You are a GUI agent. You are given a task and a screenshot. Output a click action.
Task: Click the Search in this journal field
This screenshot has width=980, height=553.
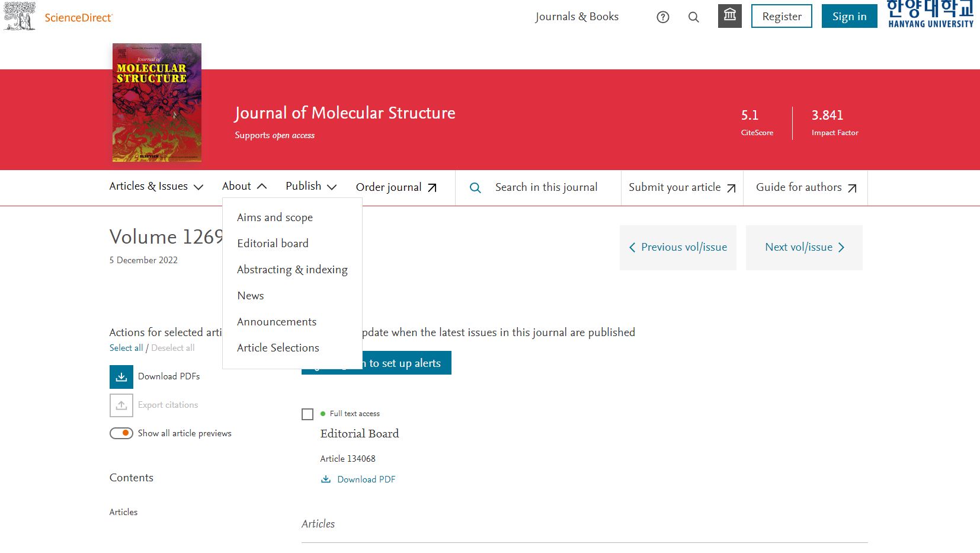(546, 187)
